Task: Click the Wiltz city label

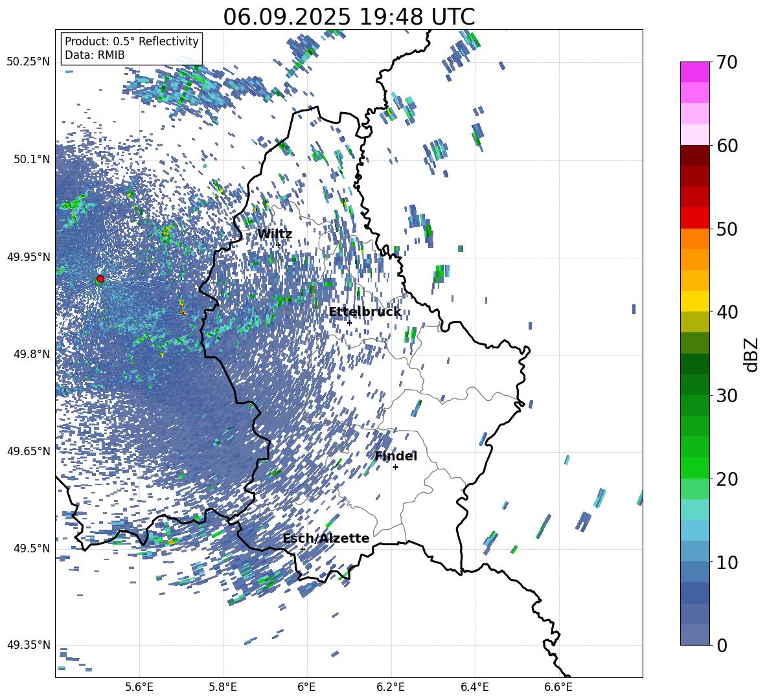Action: pyautogui.click(x=275, y=234)
